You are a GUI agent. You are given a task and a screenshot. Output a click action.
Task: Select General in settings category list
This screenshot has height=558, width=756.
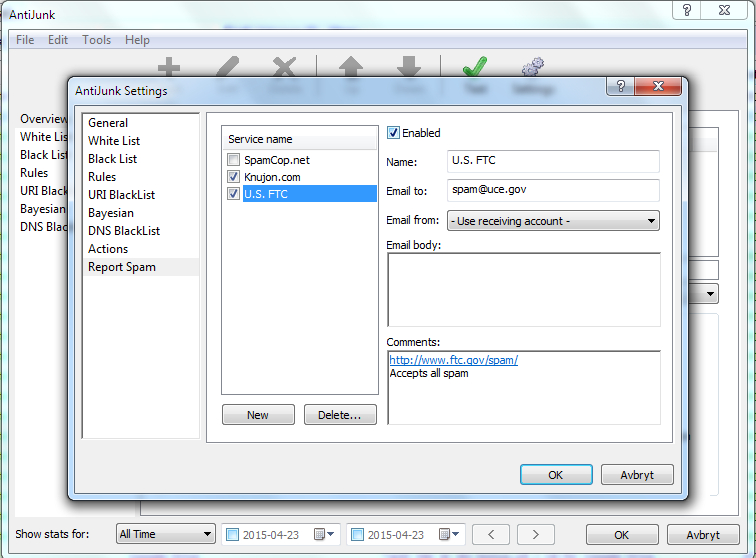pos(141,122)
